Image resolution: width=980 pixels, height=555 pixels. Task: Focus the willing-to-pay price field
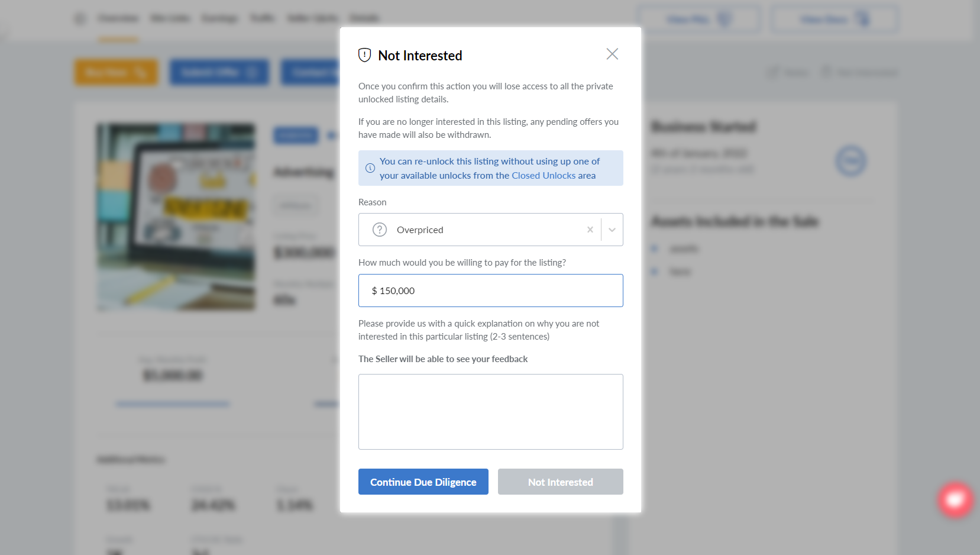490,291
